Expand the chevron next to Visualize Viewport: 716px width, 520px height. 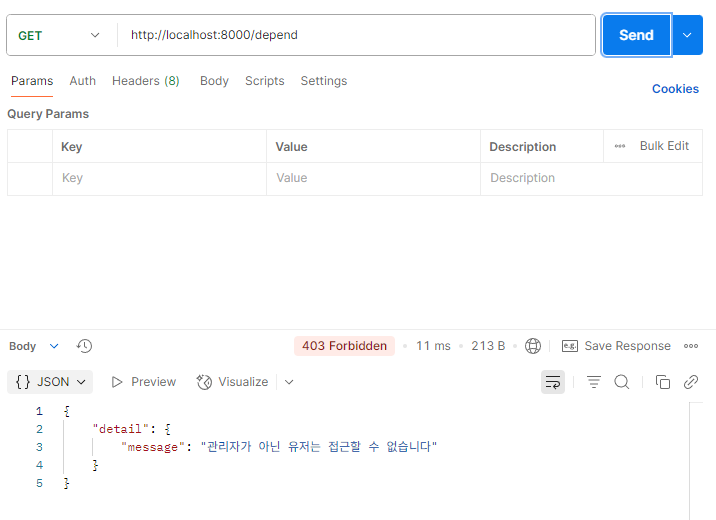coord(289,382)
